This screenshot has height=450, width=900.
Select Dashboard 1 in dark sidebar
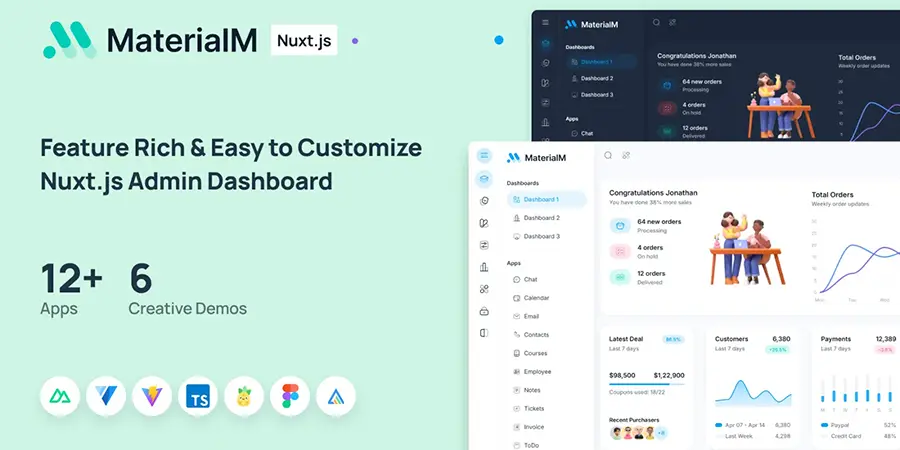(x=601, y=62)
